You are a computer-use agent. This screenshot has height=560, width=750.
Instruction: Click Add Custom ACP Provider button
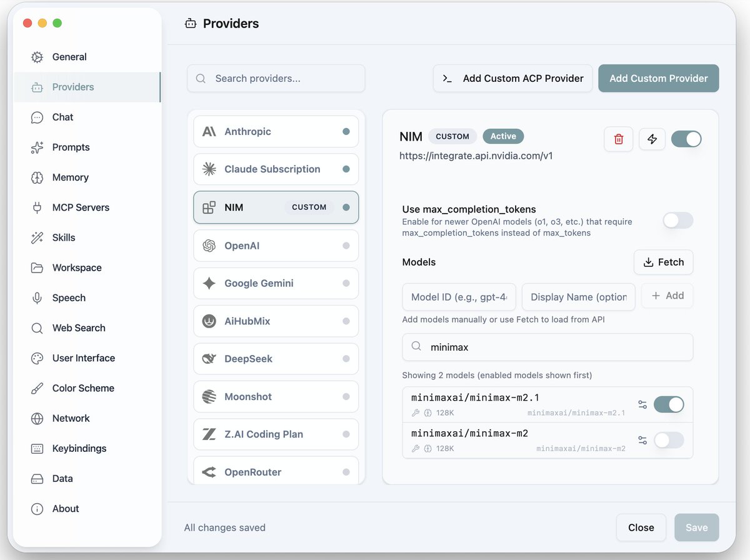(512, 78)
